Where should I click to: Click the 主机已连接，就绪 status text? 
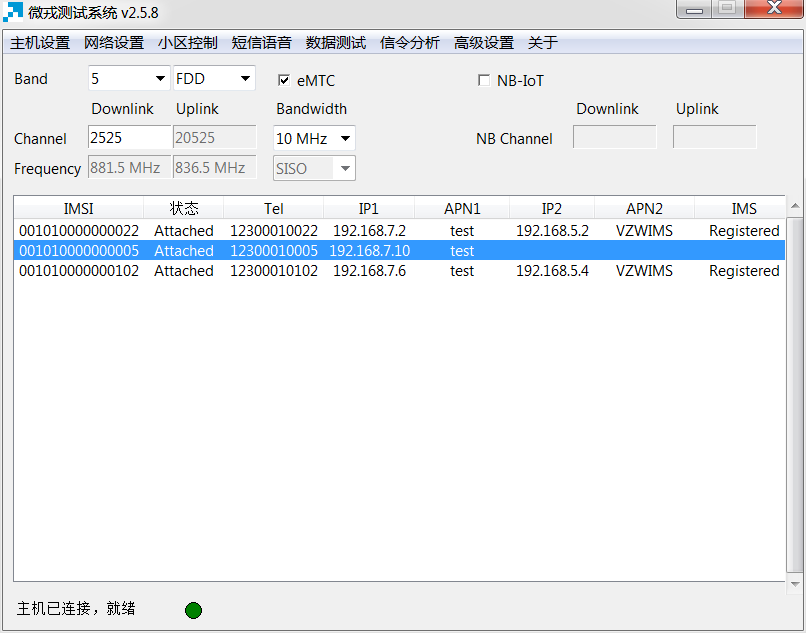click(76, 608)
